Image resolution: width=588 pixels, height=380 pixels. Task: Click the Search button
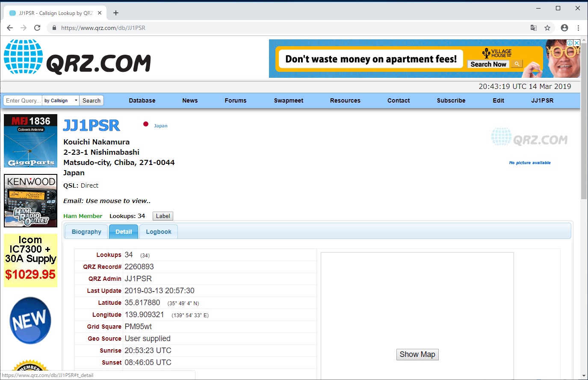click(91, 100)
